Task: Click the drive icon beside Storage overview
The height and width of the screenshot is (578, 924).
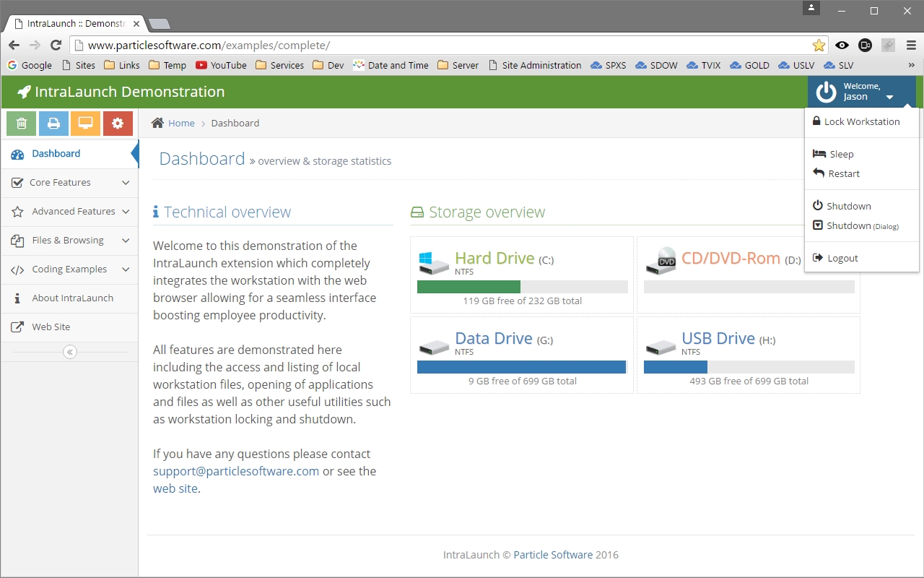Action: click(x=417, y=212)
